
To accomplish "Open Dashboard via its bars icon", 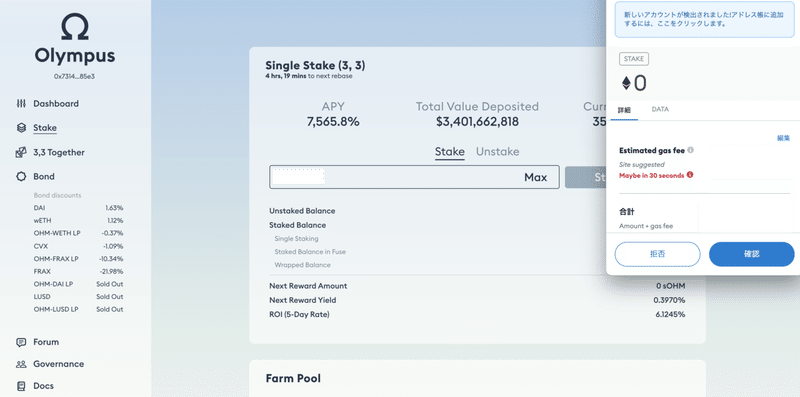I will [21, 104].
